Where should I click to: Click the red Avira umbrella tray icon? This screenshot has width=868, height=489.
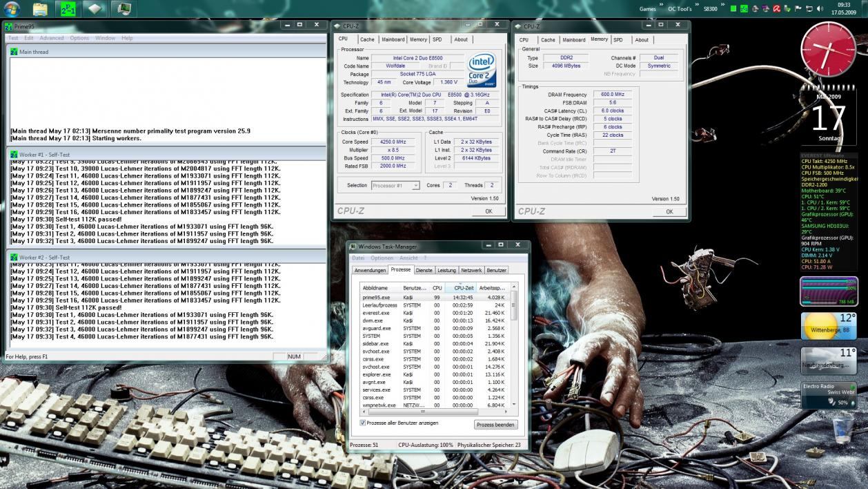[x=776, y=9]
